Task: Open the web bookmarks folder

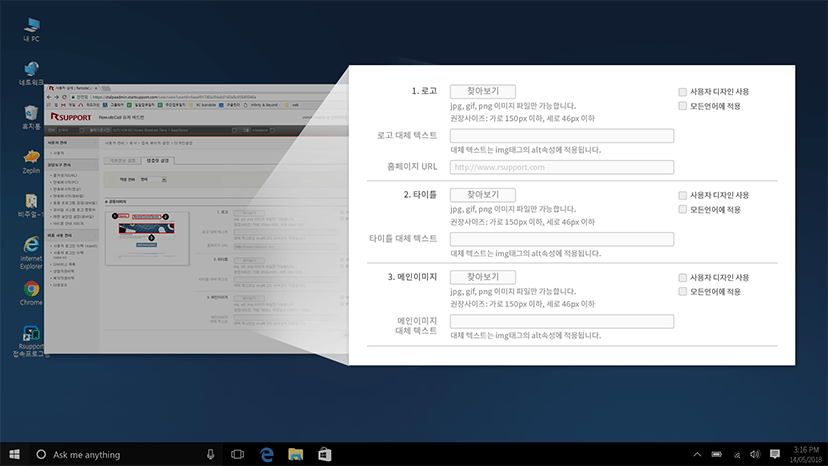Action: (x=291, y=105)
